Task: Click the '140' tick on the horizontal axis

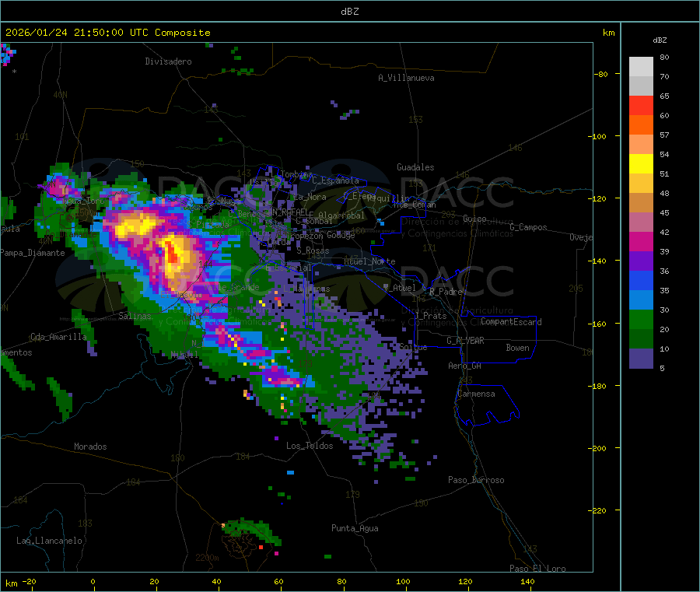Action: [x=527, y=581]
